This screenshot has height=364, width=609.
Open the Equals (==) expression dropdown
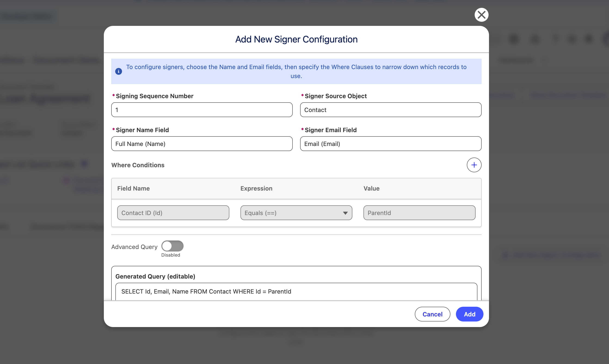coord(296,213)
